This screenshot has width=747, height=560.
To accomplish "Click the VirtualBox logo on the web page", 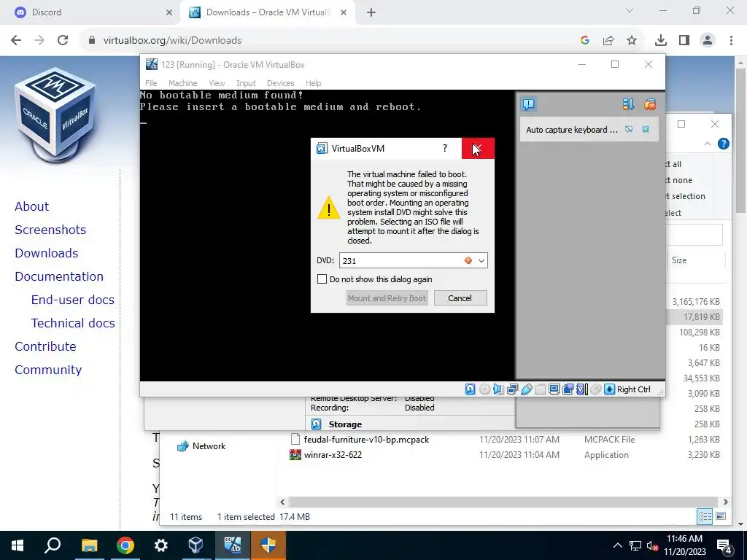I will click(55, 114).
